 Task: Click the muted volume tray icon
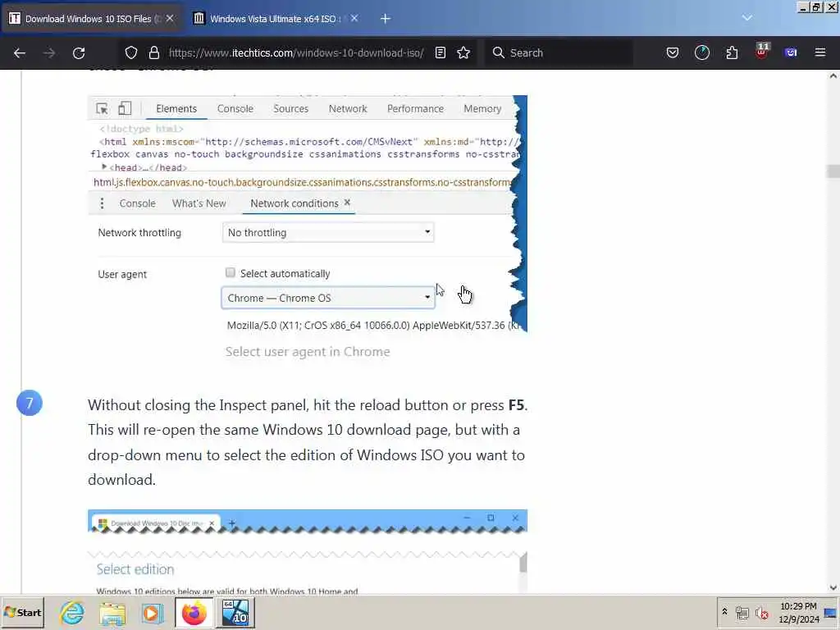[x=761, y=612]
